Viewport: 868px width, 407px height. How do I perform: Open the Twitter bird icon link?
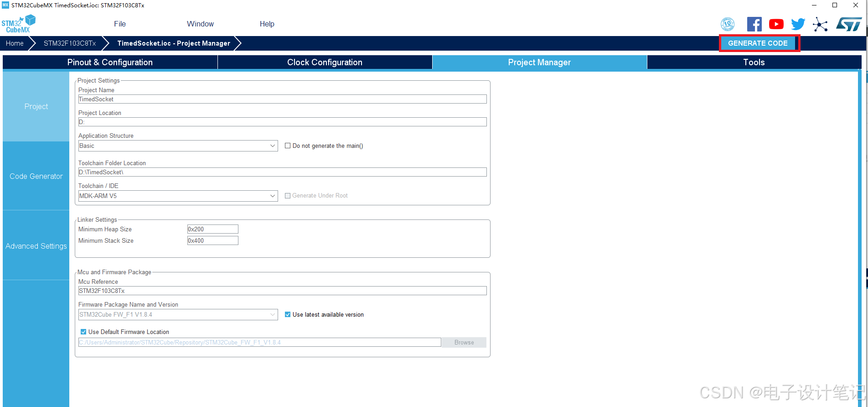pos(798,24)
